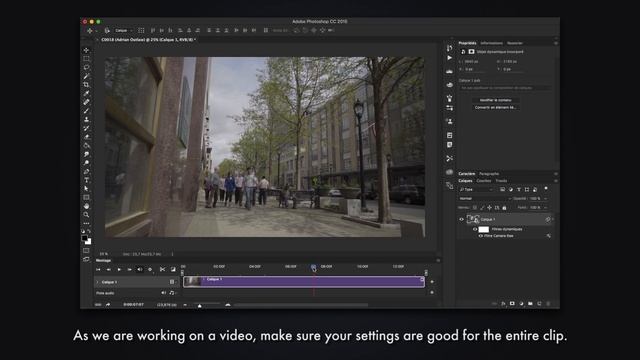Select the Hand tool
Screen dimensions: 640x360
(x=86, y=206)
